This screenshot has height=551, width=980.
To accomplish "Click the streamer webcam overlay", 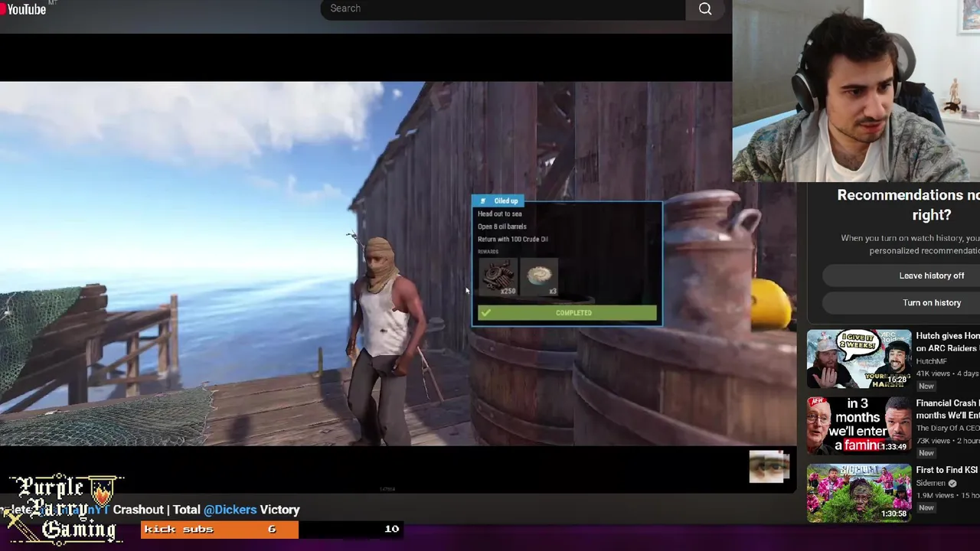I will coord(856,91).
